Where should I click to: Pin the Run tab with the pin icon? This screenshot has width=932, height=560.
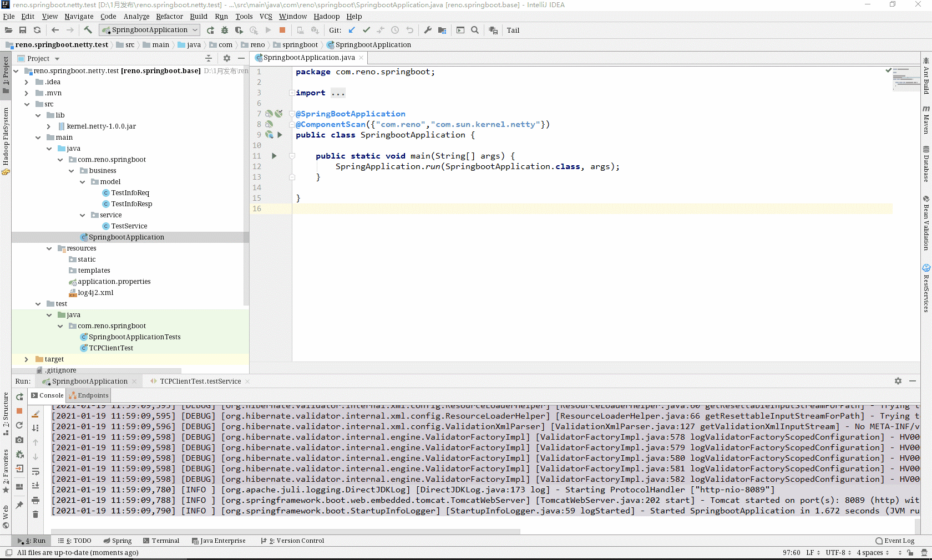19,505
